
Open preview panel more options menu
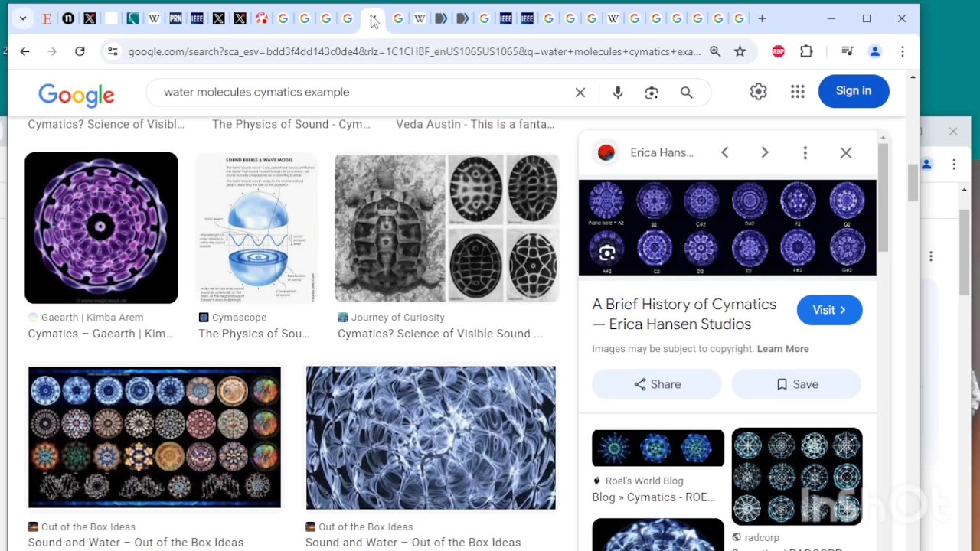coord(805,153)
